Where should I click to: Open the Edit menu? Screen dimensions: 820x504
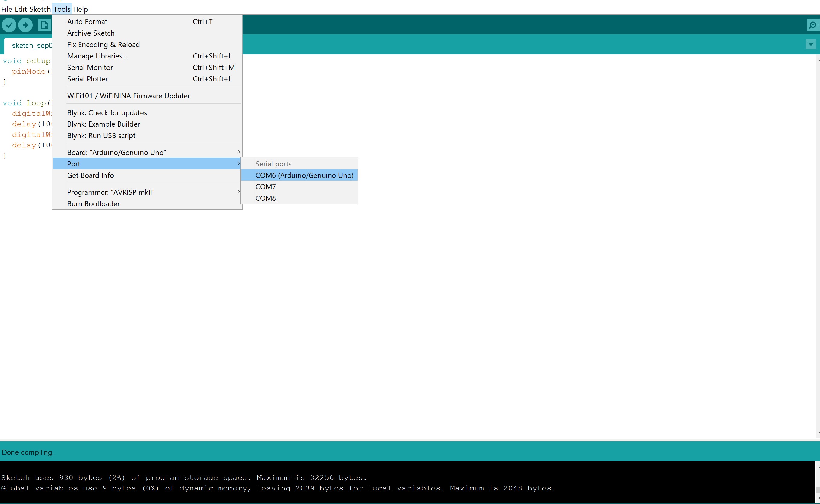point(21,9)
